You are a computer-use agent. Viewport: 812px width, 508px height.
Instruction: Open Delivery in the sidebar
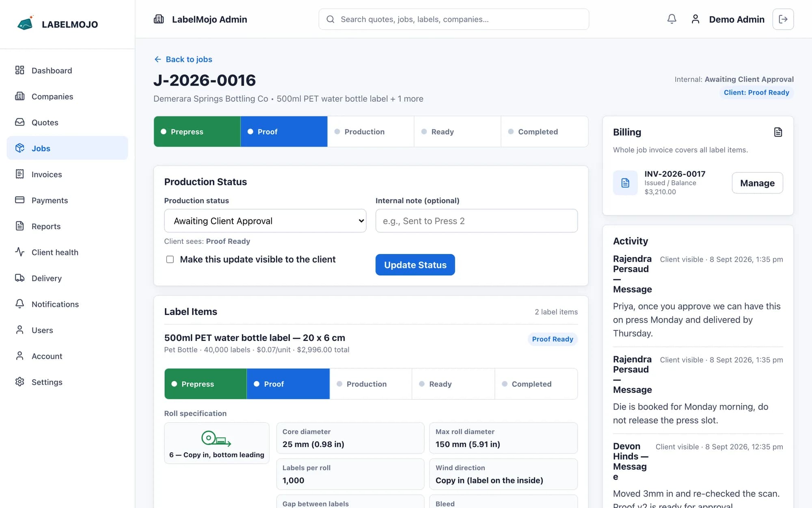[67, 278]
